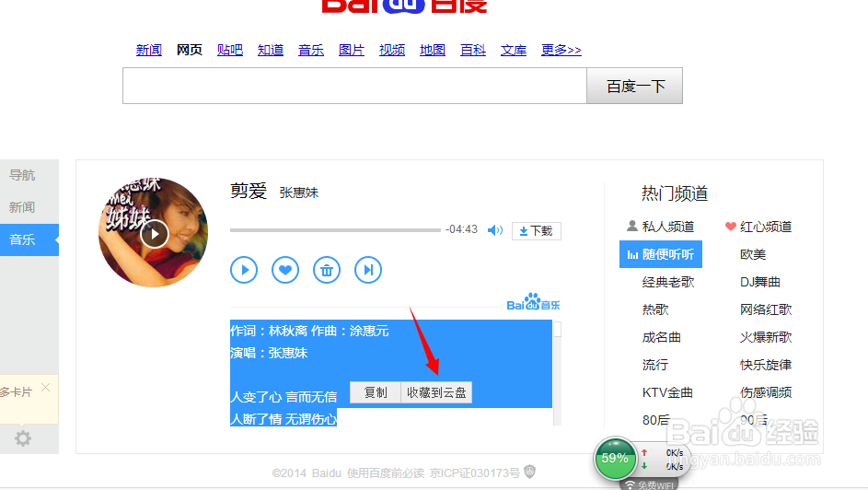Open 使用百度前必读 footer link
The width and height of the screenshot is (868, 490).
[x=386, y=472]
